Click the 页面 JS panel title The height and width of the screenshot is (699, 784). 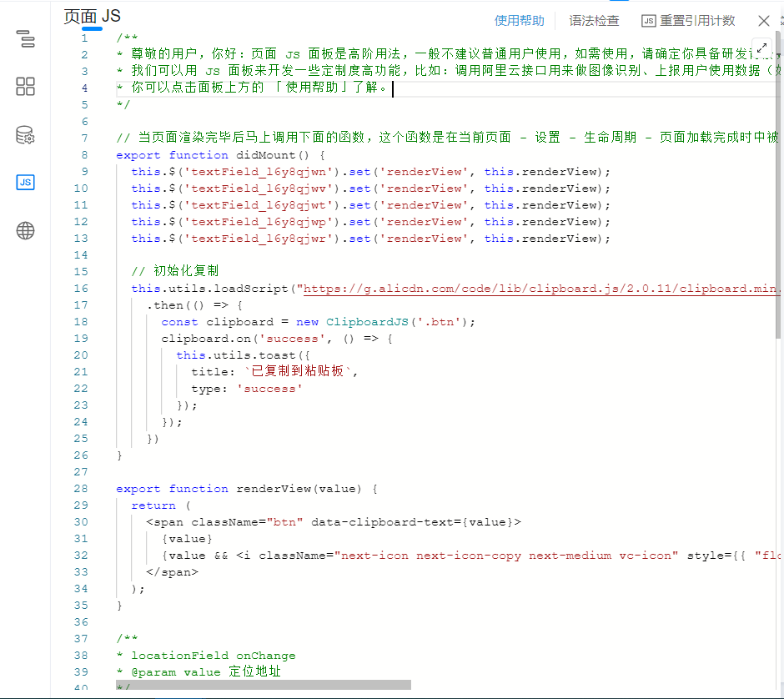tap(92, 17)
